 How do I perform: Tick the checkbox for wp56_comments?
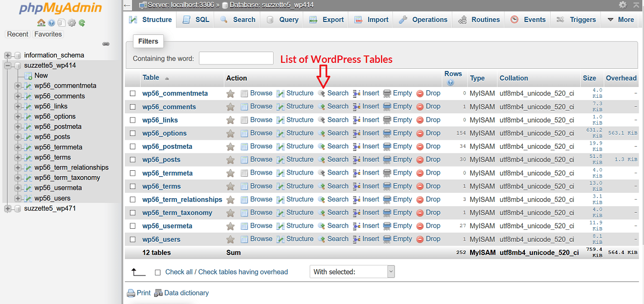[133, 106]
